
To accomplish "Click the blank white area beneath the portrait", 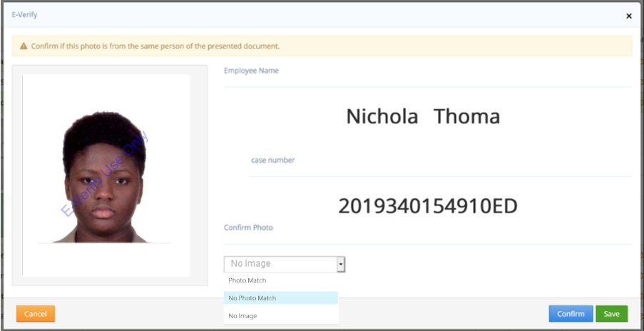I will click(x=106, y=260).
